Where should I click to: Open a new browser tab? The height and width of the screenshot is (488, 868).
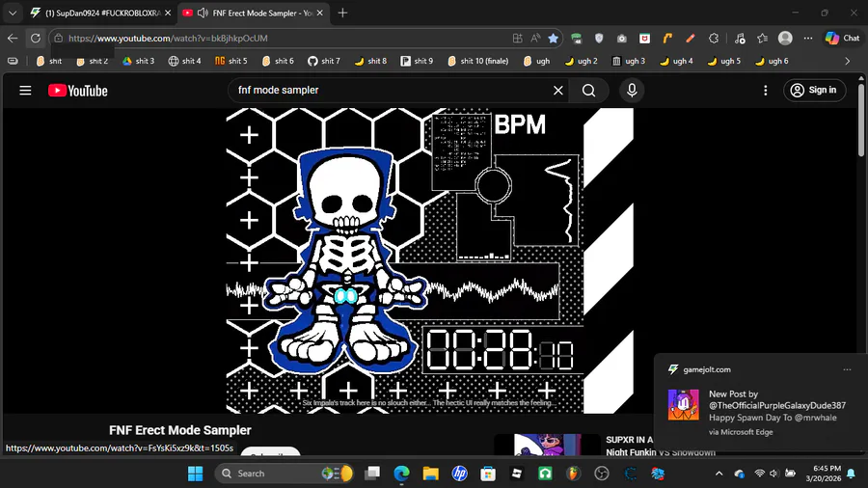click(x=342, y=13)
